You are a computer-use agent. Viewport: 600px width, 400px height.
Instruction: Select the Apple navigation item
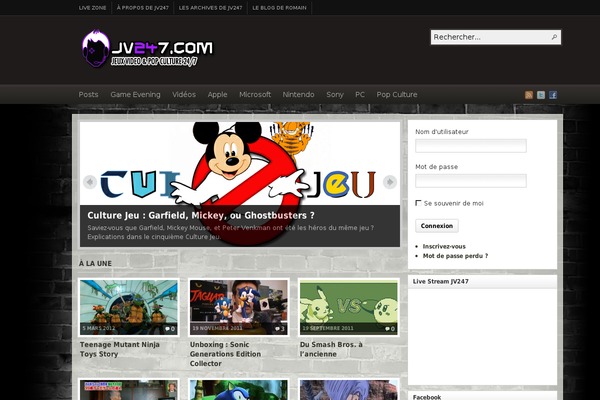click(x=217, y=95)
